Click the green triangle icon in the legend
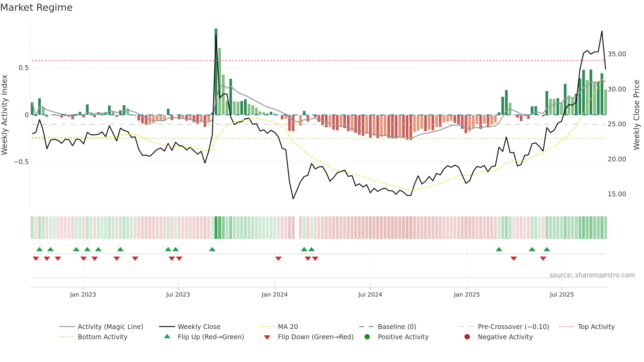The height and width of the screenshot is (362, 644). click(167, 336)
